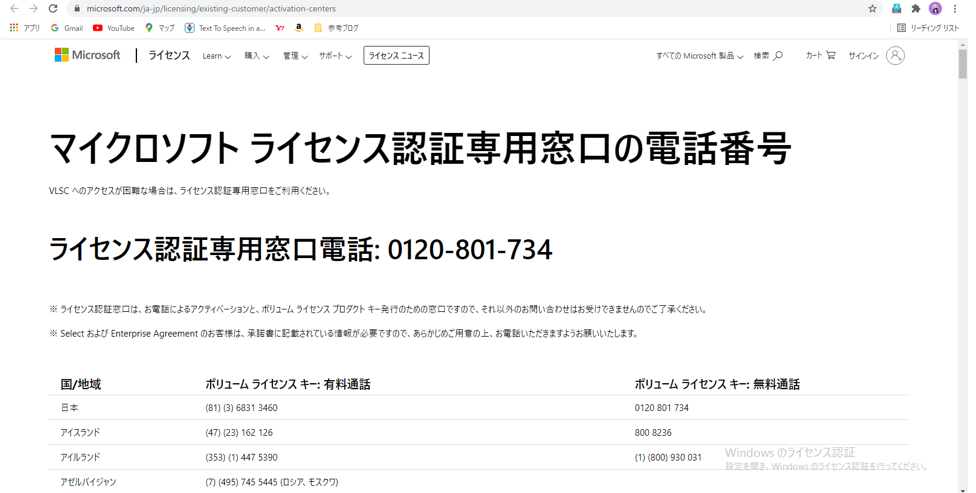The height and width of the screenshot is (493, 976).
Task: Open the カート shopping cart
Action: tap(820, 55)
